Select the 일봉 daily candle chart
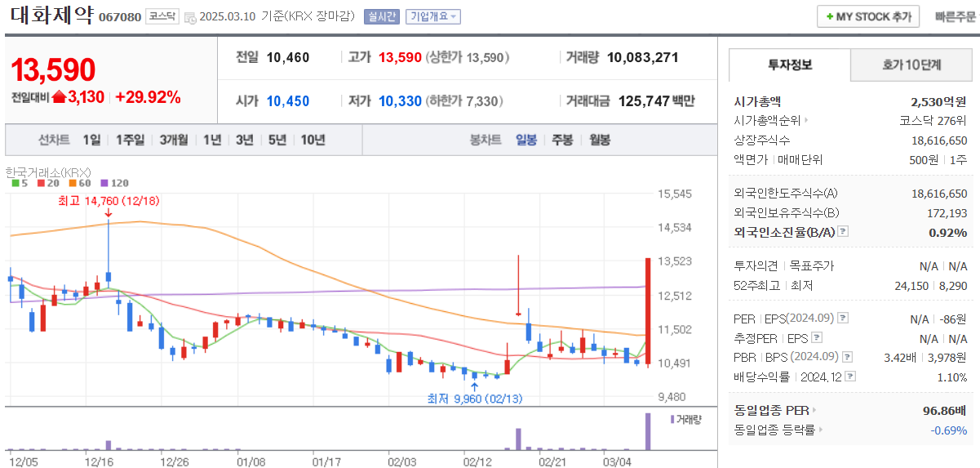980x468 pixels. [526, 140]
